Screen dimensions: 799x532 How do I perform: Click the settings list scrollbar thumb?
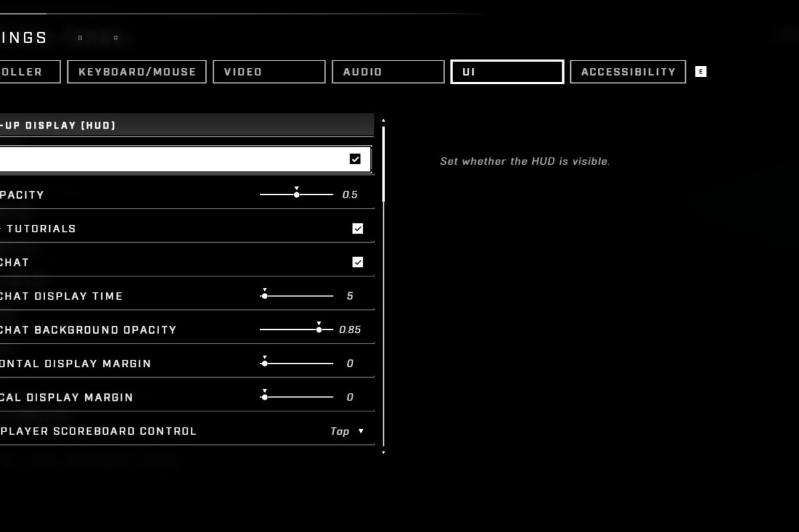tap(383, 164)
